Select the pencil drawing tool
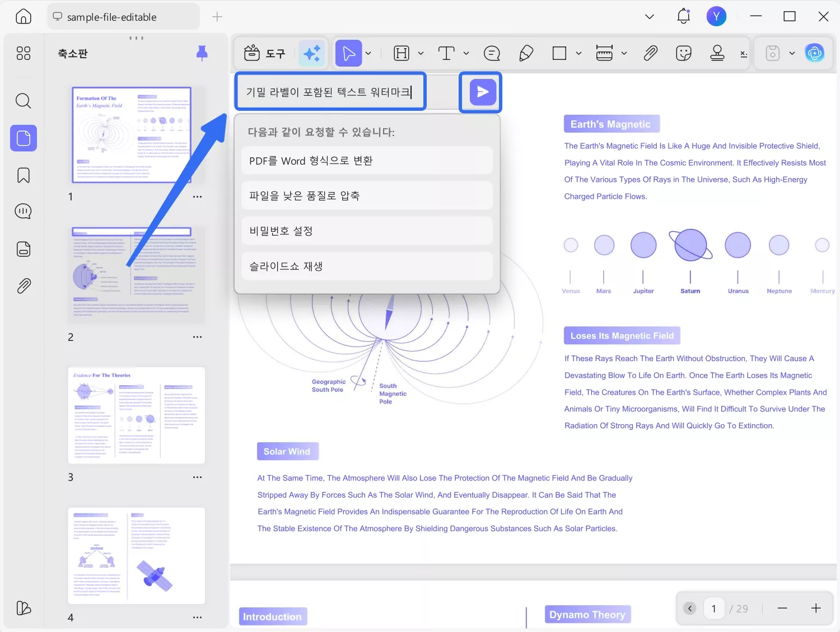 click(x=526, y=53)
